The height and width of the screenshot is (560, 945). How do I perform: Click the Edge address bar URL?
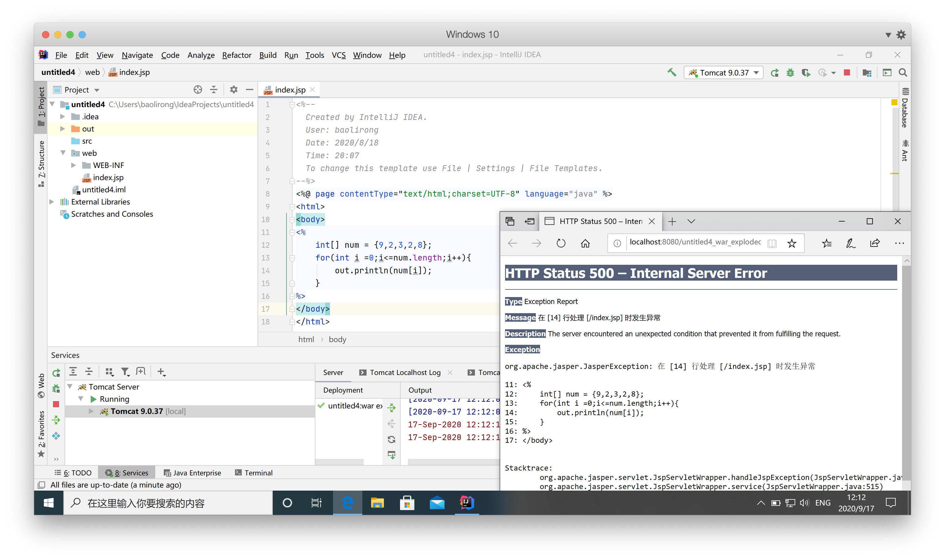pos(695,242)
